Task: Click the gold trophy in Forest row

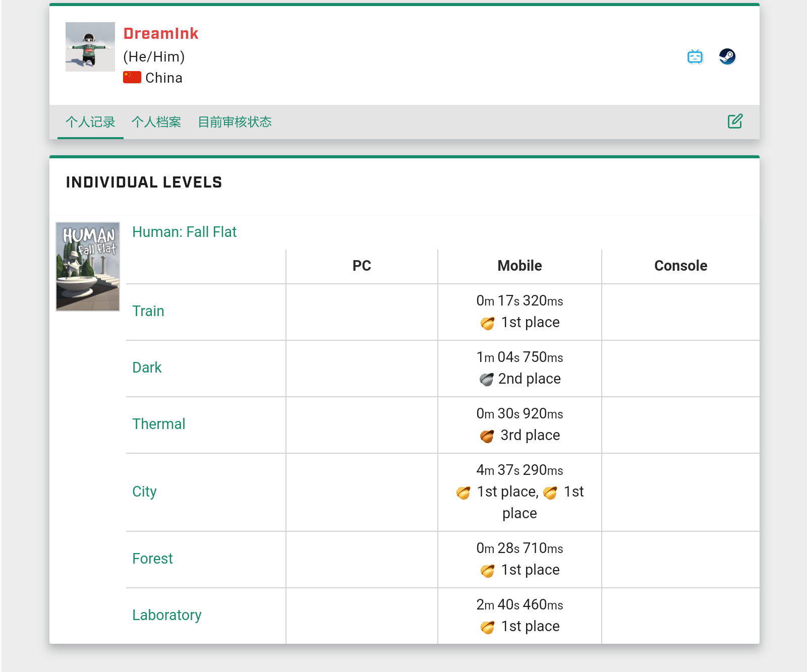Action: [x=488, y=571]
